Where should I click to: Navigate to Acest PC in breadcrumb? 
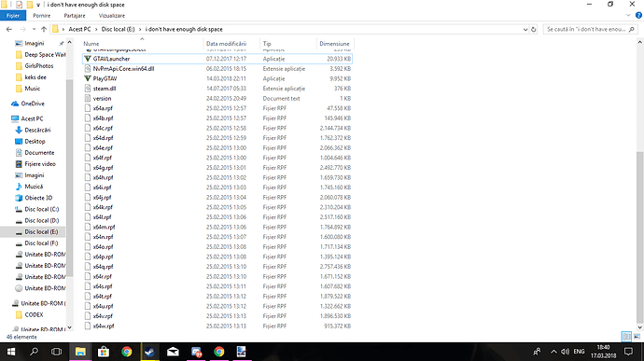point(79,29)
